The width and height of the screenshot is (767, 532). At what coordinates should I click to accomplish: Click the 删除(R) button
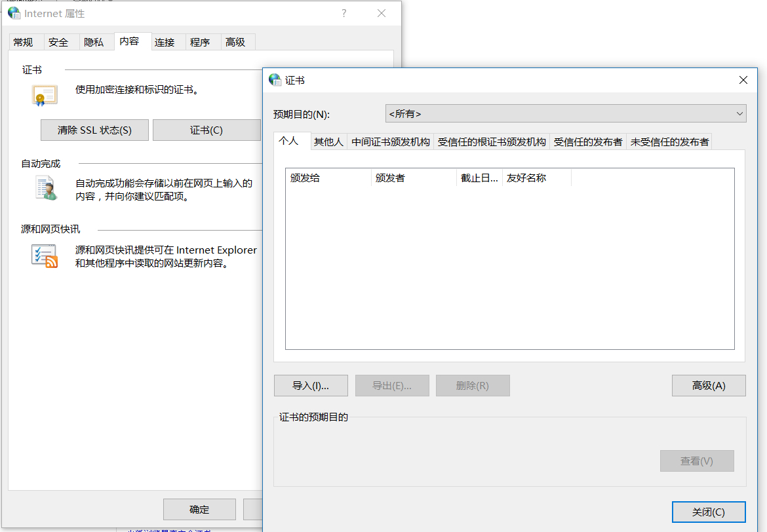click(x=473, y=386)
